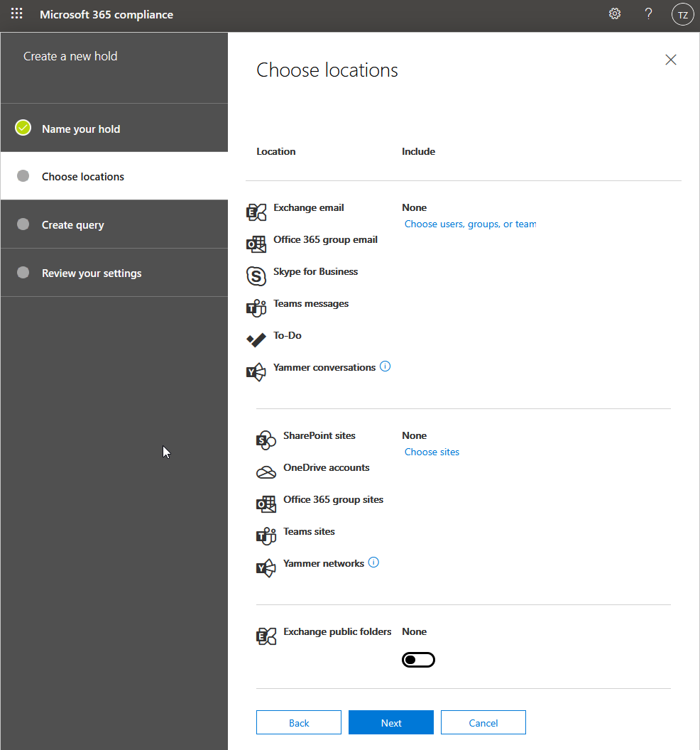Open the Microsoft 365 app launcher

(x=16, y=13)
